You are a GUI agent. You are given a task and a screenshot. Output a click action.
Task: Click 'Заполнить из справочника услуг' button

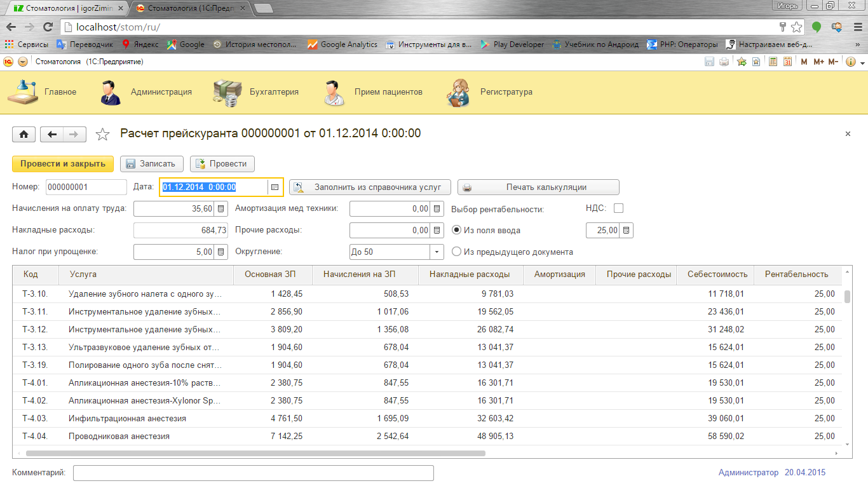click(x=370, y=187)
